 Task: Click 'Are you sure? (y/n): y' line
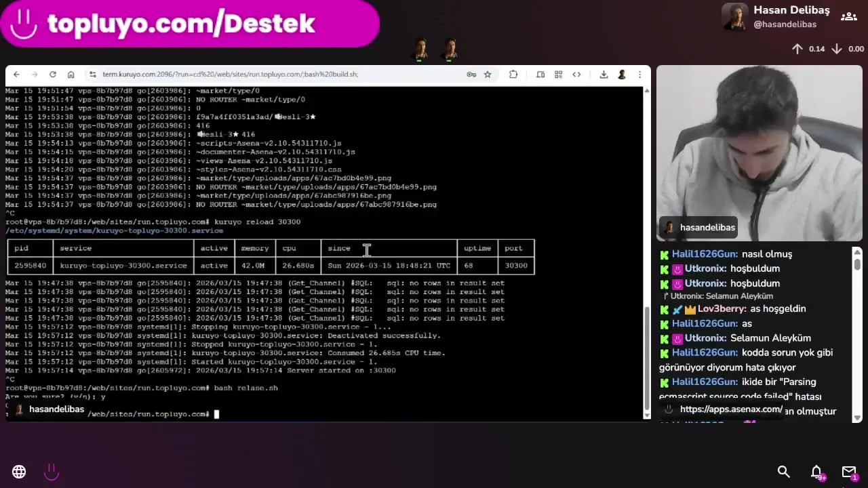(56, 396)
